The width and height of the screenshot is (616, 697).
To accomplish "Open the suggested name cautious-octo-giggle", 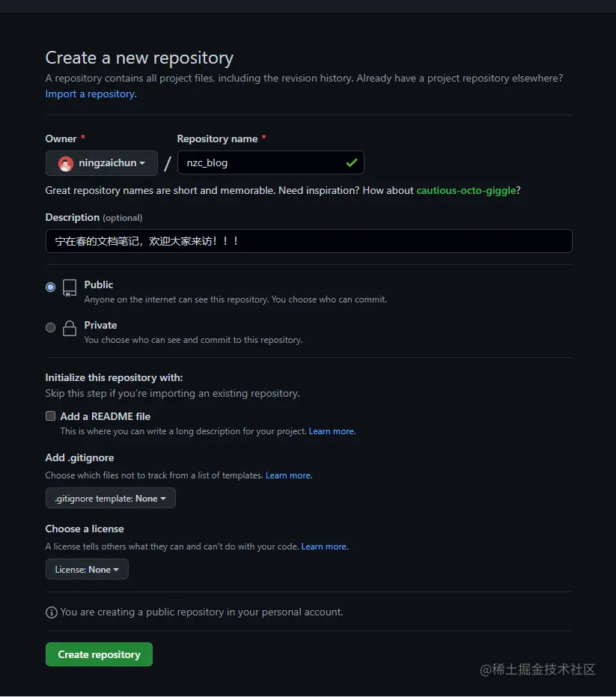I will click(466, 190).
